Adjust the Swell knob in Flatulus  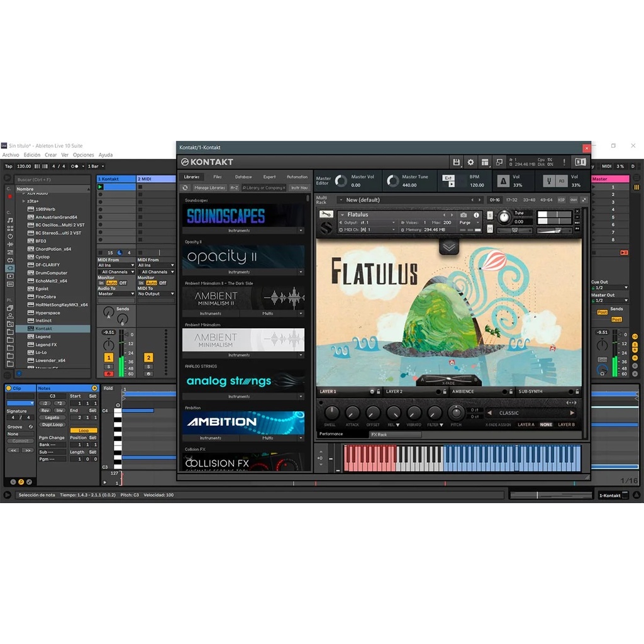tap(332, 413)
